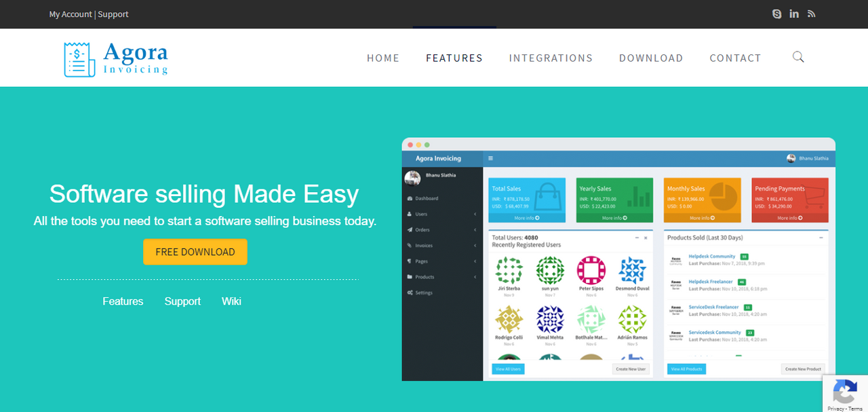Image resolution: width=868 pixels, height=412 pixels.
Task: Click More info on Pending Payments card
Action: tap(790, 218)
